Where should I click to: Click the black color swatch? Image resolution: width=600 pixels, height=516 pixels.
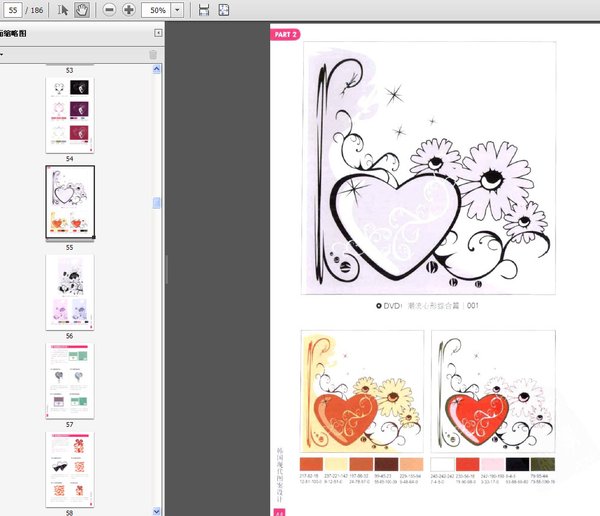tap(517, 464)
